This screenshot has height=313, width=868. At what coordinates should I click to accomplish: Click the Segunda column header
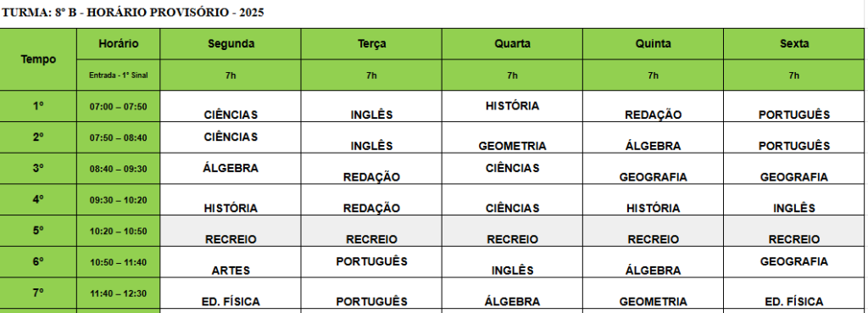coord(231,44)
